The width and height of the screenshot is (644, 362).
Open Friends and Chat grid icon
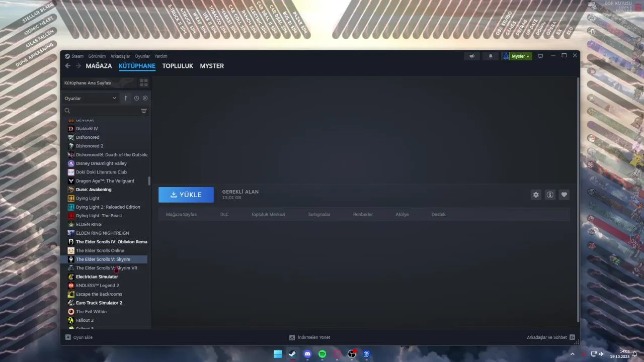click(572, 337)
